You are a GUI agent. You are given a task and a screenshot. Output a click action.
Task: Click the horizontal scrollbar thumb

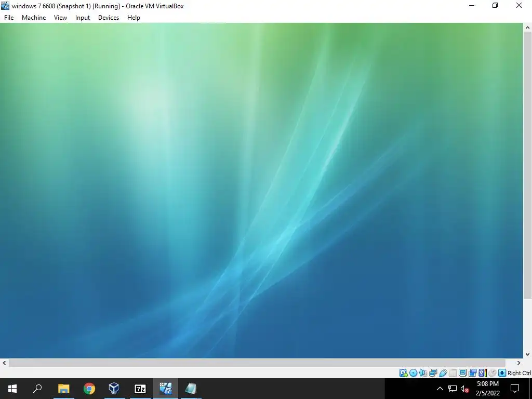257,363
